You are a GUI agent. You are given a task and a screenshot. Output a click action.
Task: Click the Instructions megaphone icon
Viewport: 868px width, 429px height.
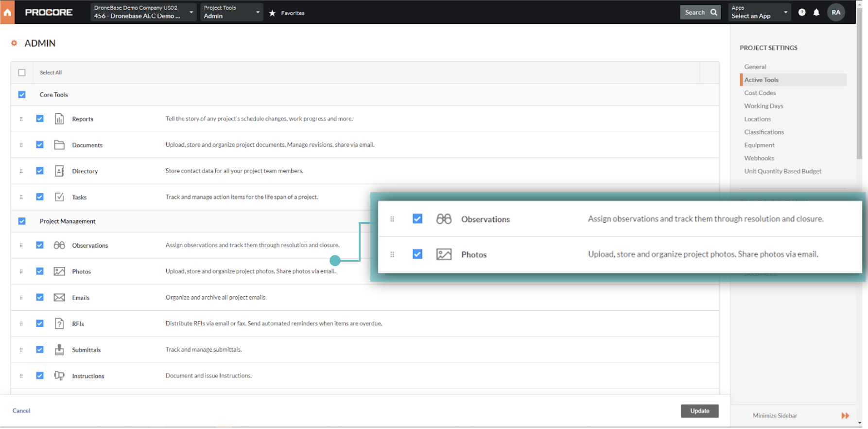(x=59, y=375)
